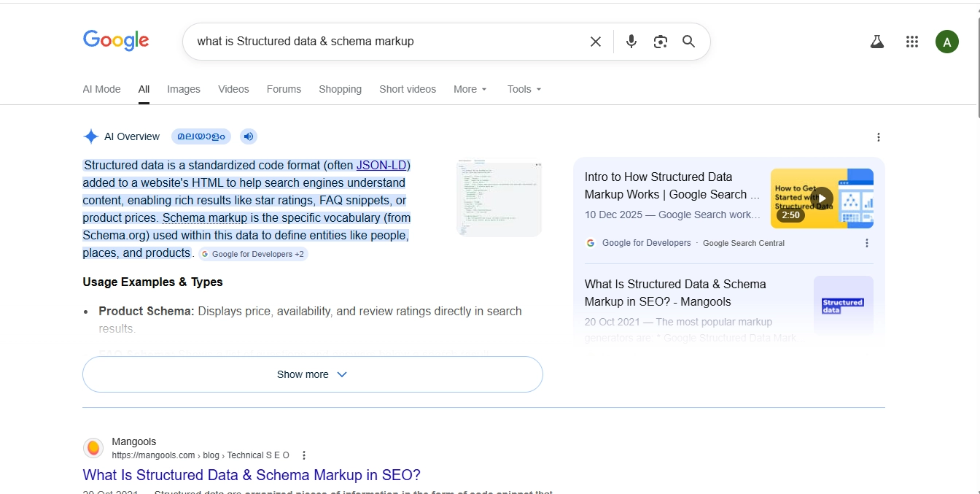Open the Shopping tab
The image size is (980, 494).
[340, 89]
